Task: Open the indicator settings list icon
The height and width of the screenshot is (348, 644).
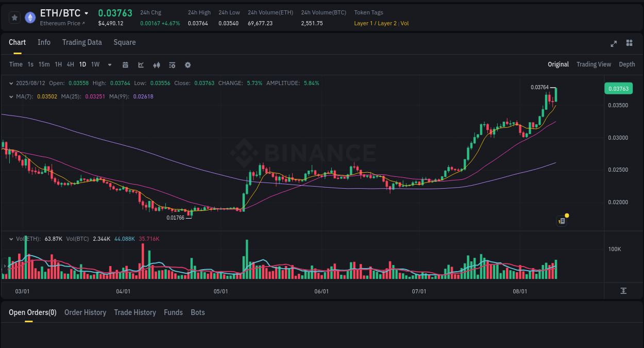Action: tap(172, 64)
